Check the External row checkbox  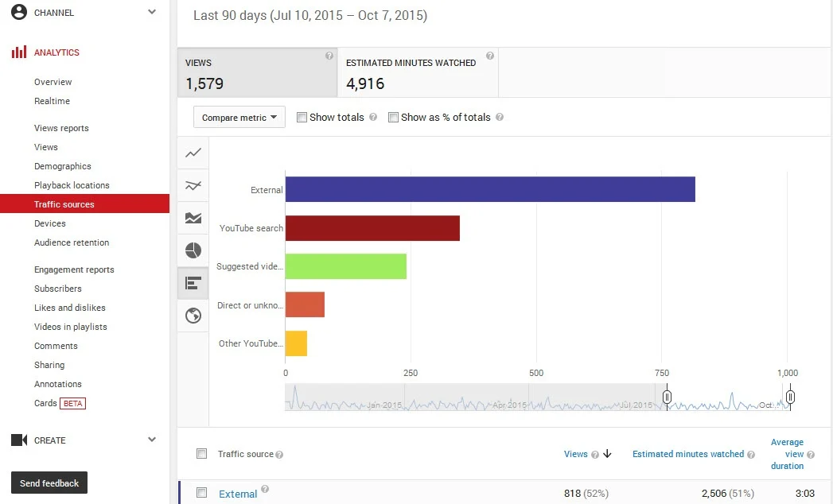(202, 492)
